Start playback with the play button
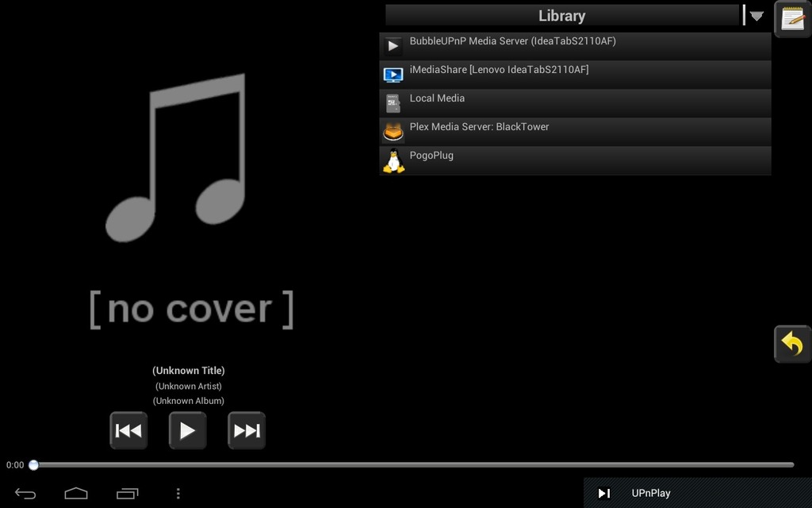 point(187,430)
